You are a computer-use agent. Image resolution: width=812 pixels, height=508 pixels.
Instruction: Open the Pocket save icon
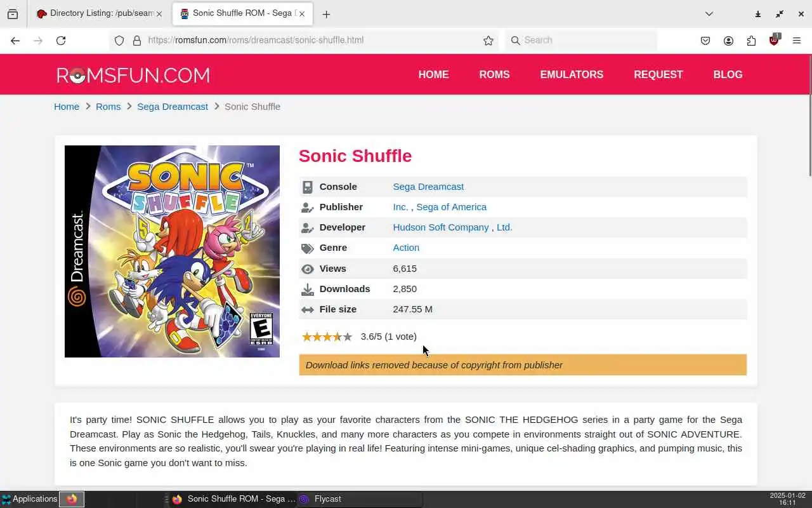(x=705, y=41)
